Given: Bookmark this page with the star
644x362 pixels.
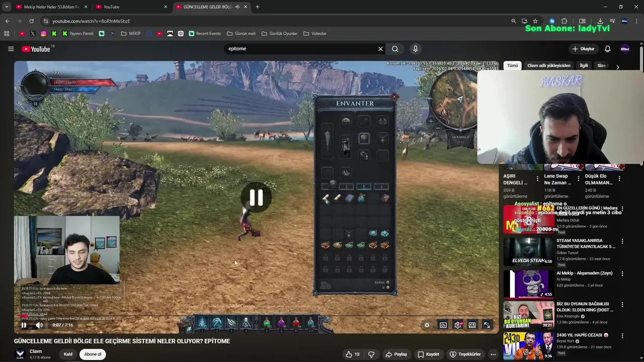Looking at the screenshot, I should click(535, 21).
